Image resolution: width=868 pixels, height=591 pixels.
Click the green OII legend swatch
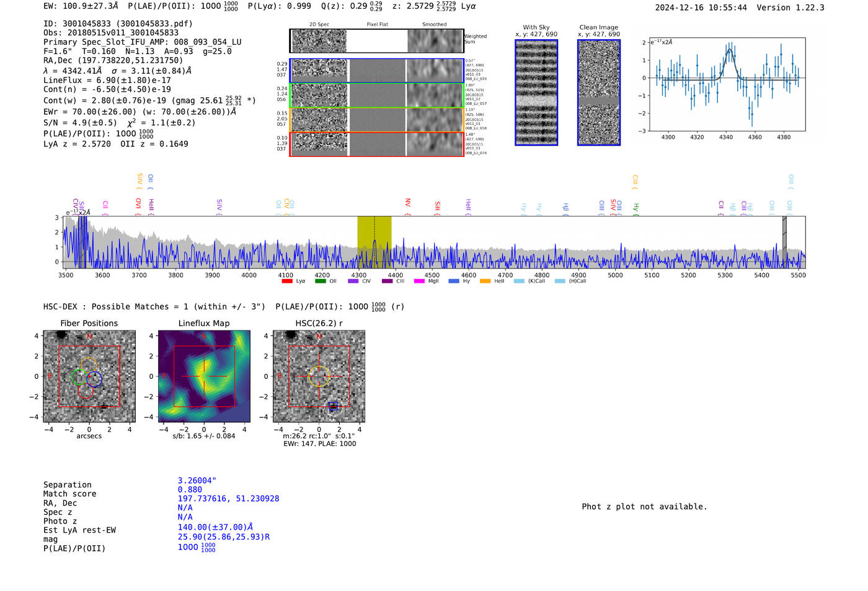[321, 282]
